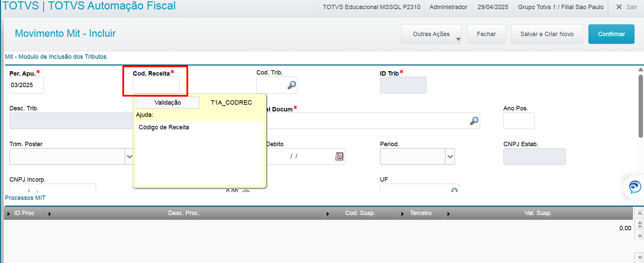Click the Docum text input field
The image size is (644, 263).
367,121
